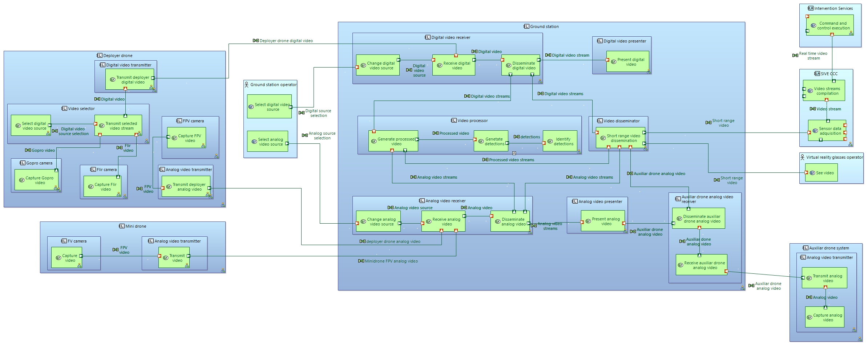Click the icon beside Intervention Services title
868x346 pixels.
(811, 8)
